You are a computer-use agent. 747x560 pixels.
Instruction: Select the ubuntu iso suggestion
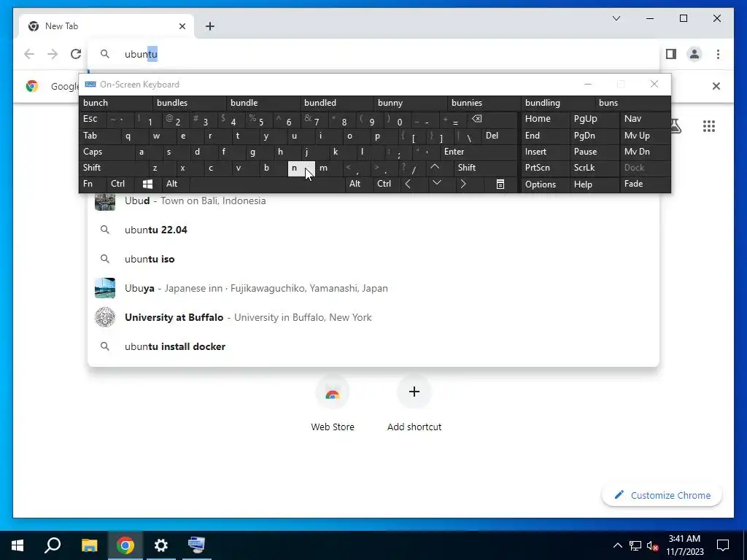point(373,259)
